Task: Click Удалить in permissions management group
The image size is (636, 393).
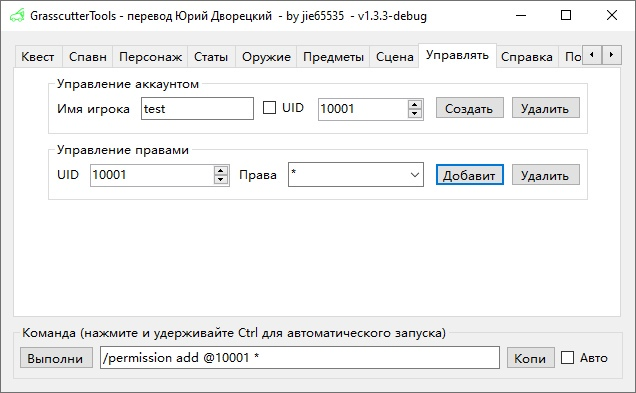Action: click(546, 175)
